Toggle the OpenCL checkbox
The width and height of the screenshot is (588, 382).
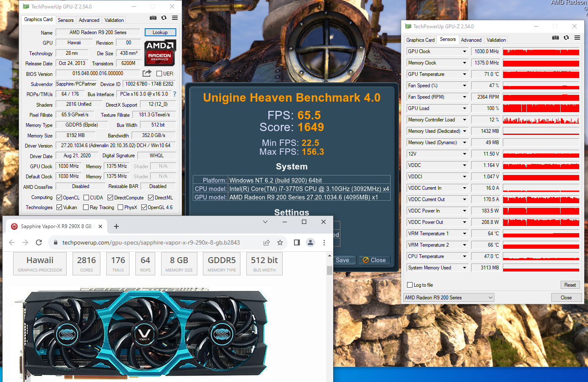coord(59,197)
